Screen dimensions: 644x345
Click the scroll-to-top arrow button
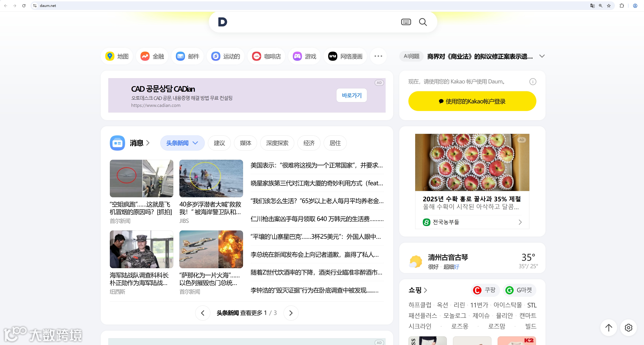608,328
